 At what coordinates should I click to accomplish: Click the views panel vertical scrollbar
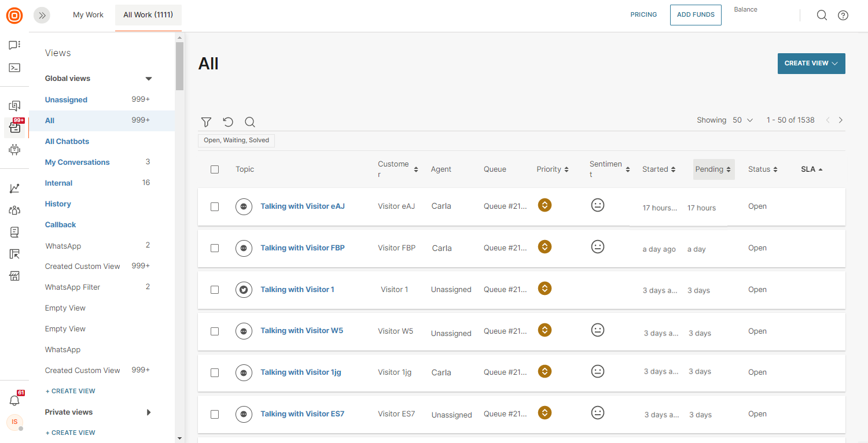pyautogui.click(x=179, y=67)
